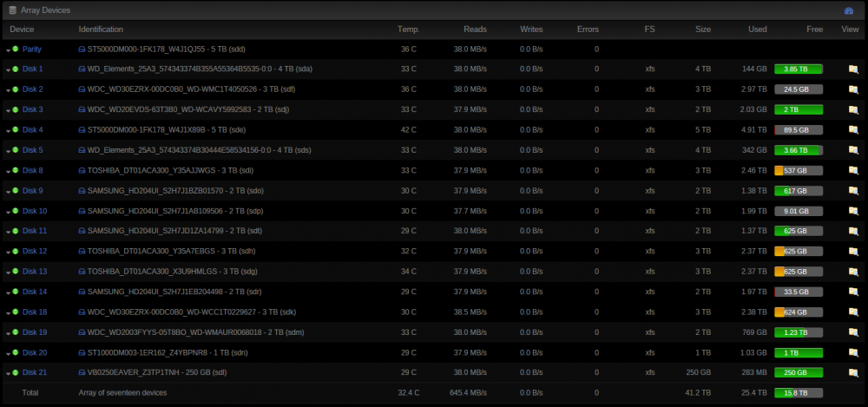Click the orange 537 GB free bar for Disk 8
This screenshot has width=868, height=407.
click(x=799, y=171)
